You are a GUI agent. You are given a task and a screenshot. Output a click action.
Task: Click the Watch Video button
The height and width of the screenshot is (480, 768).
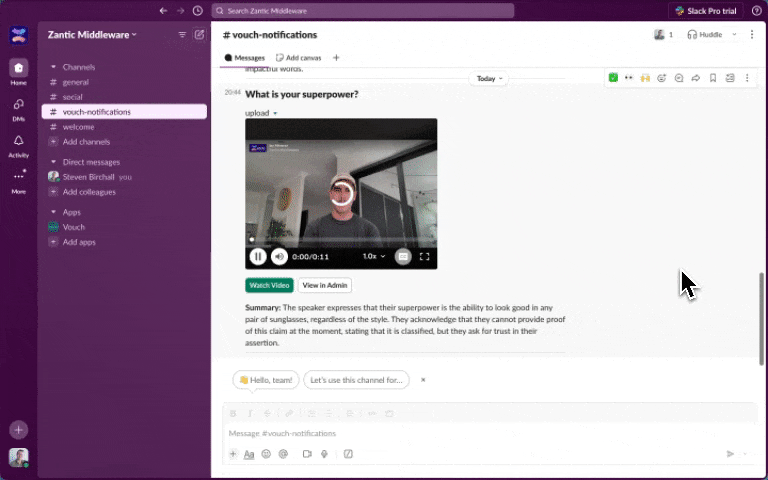pyautogui.click(x=269, y=285)
